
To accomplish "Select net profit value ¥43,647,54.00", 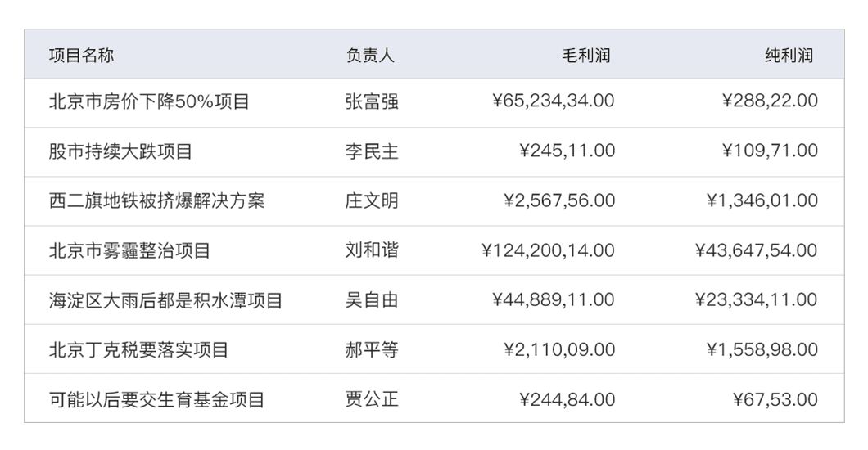I will click(x=756, y=250).
